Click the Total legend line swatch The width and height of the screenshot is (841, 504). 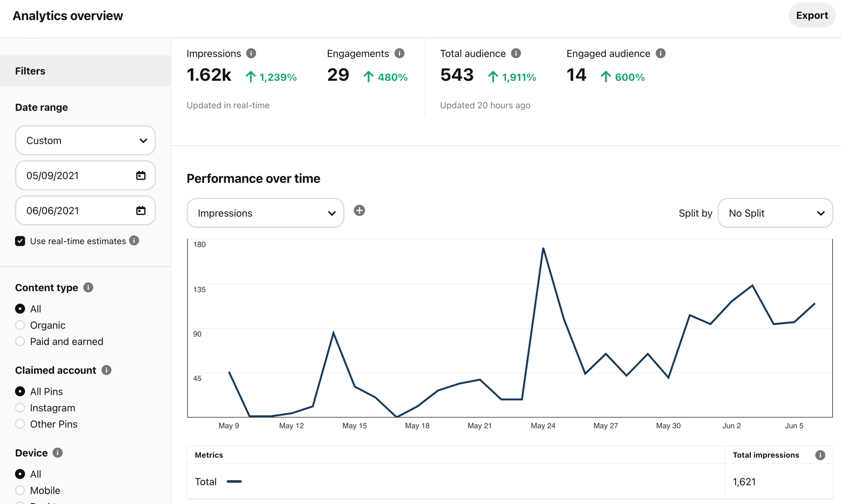234,481
